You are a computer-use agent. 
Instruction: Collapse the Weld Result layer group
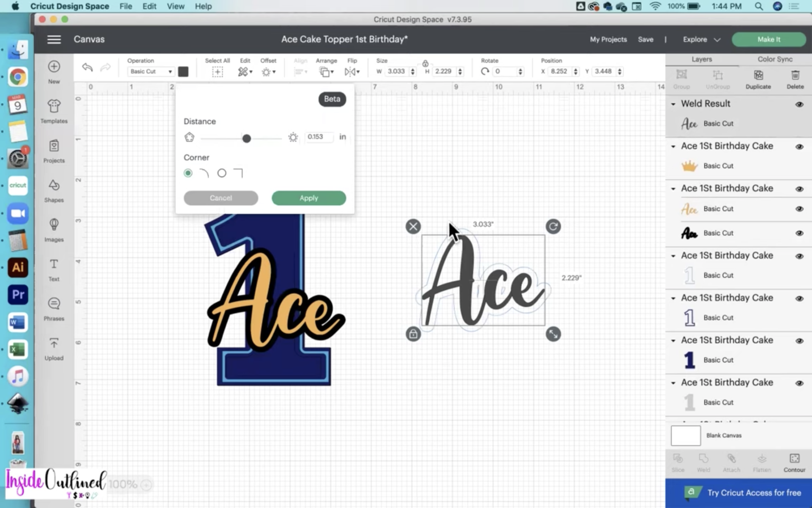(x=673, y=104)
